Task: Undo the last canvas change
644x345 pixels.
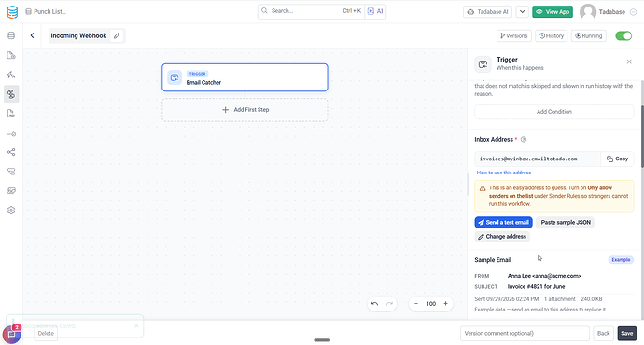Action: [x=374, y=304]
